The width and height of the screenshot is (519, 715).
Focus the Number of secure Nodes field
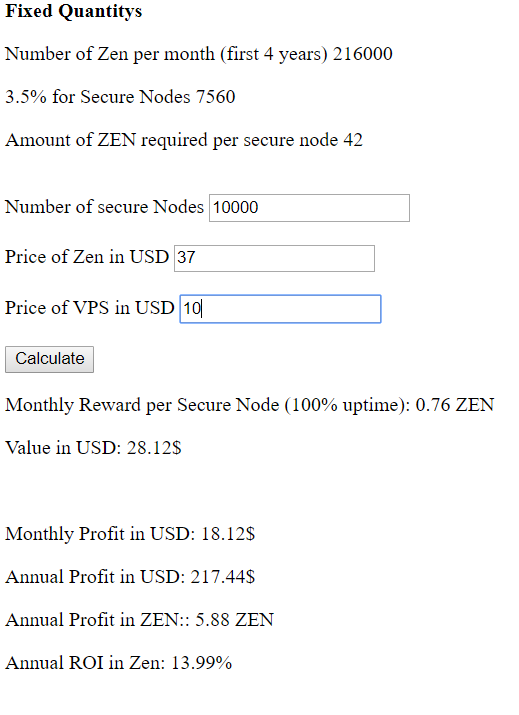pyautogui.click(x=309, y=208)
